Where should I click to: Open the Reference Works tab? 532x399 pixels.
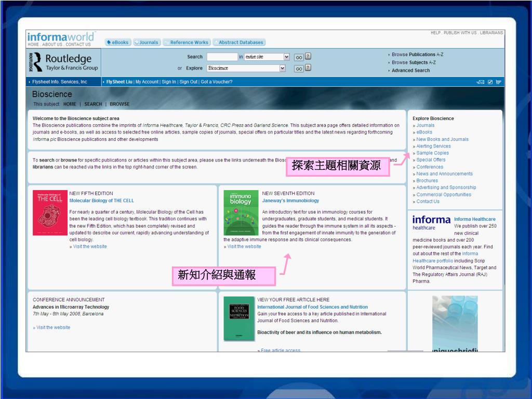[187, 43]
